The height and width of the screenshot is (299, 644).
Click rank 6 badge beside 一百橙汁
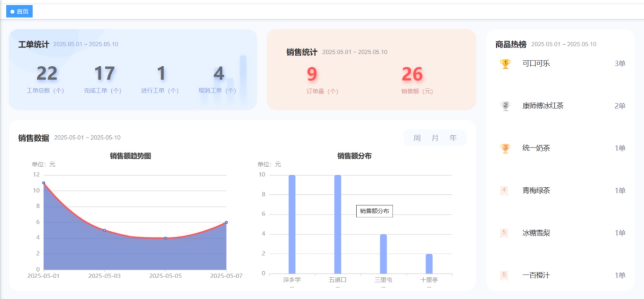[x=504, y=275]
